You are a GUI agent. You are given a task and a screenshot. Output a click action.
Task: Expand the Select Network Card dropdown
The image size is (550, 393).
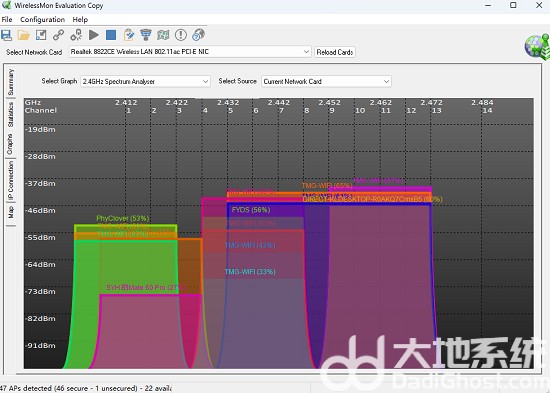click(x=190, y=52)
